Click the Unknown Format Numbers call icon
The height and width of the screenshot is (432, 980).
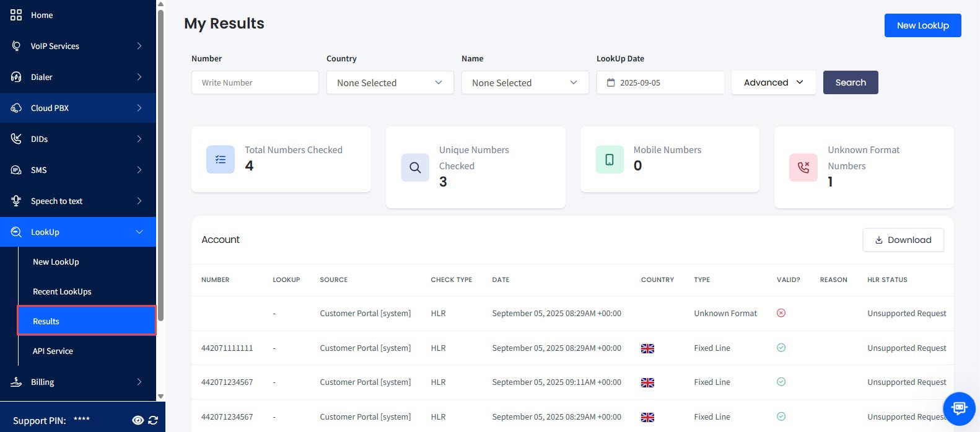[x=803, y=167]
